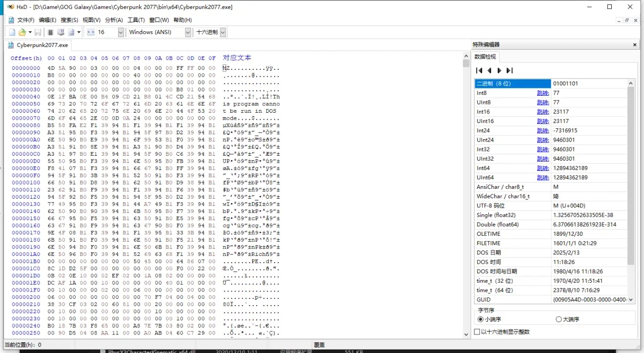Screen dimensions: 644x353
Task: Click file icon on Cyberpunk2077.exe tab
Action: [x=11, y=45]
